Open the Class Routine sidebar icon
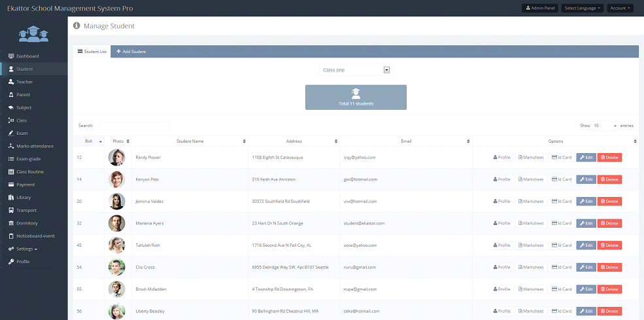Screen dimensions: 644x320 point(11,171)
